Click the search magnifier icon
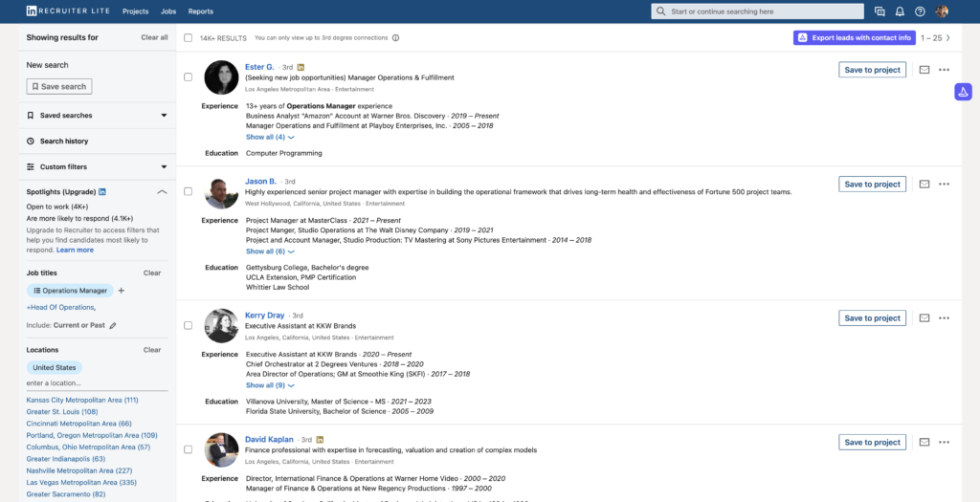Image resolution: width=980 pixels, height=502 pixels. point(661,11)
